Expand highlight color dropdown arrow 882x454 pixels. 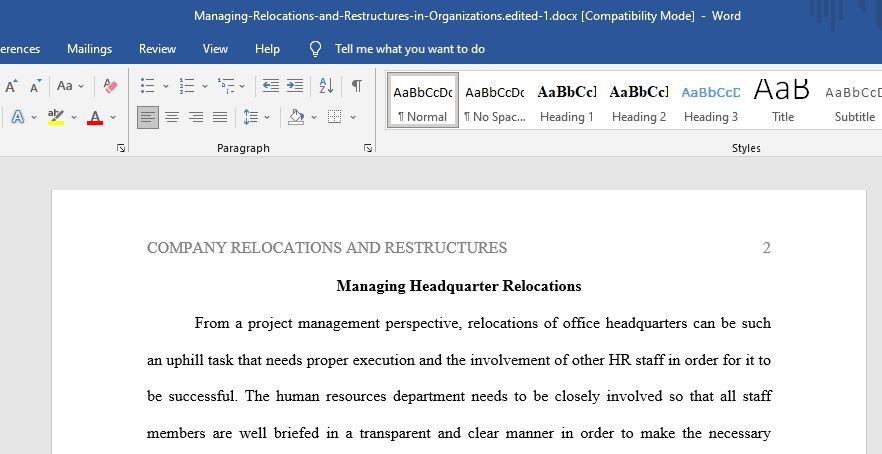(x=74, y=117)
